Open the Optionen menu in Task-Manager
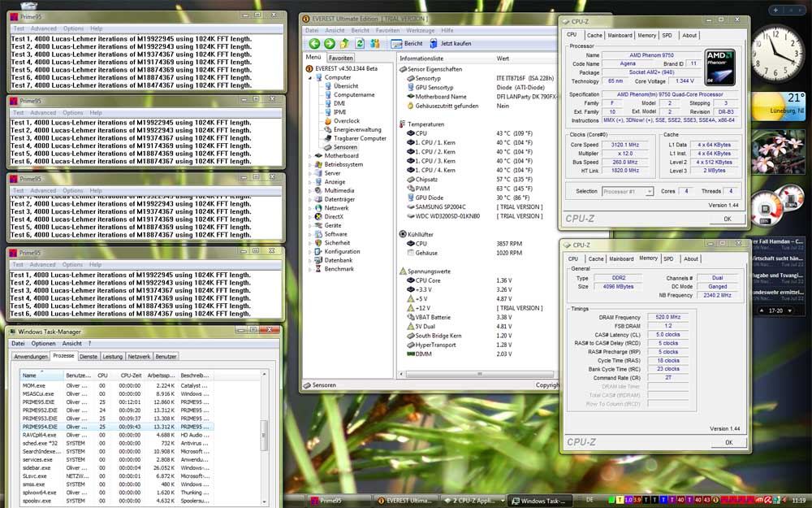The image size is (812, 508). click(x=44, y=344)
